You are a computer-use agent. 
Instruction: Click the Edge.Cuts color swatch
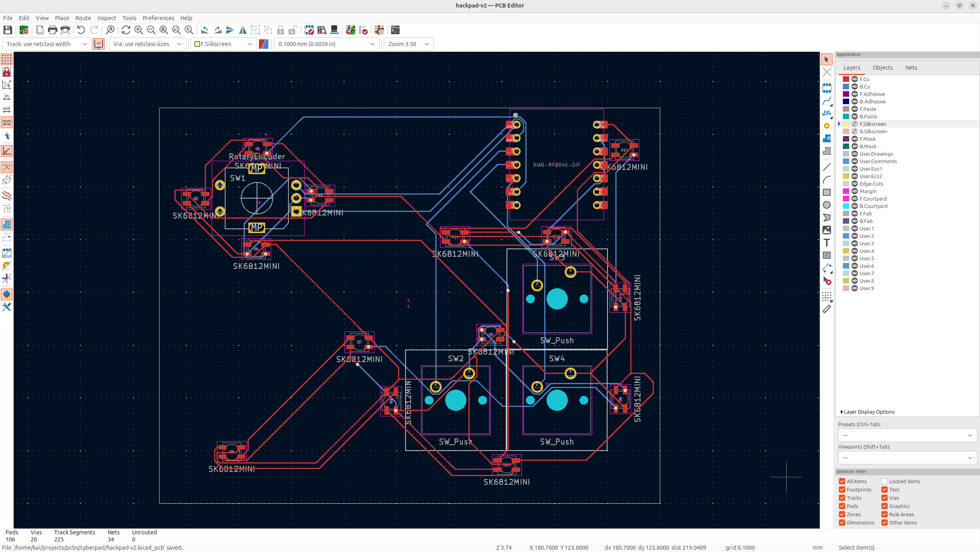[846, 184]
